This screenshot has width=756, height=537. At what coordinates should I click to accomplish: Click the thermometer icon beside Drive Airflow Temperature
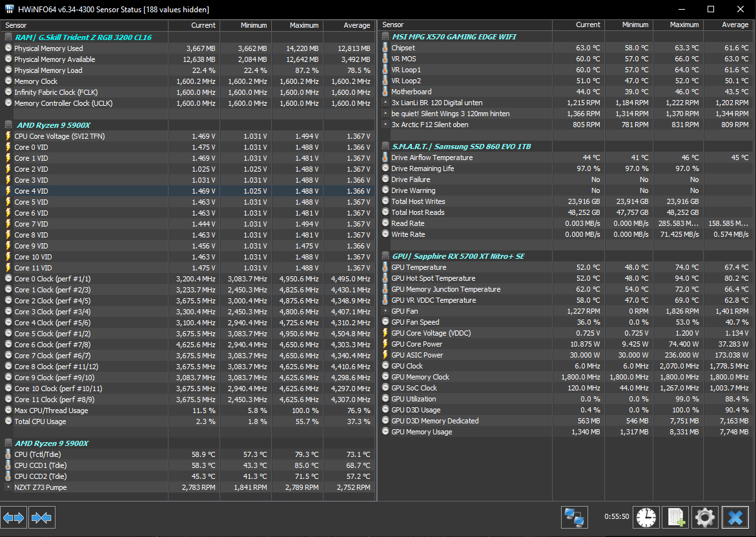pos(385,157)
